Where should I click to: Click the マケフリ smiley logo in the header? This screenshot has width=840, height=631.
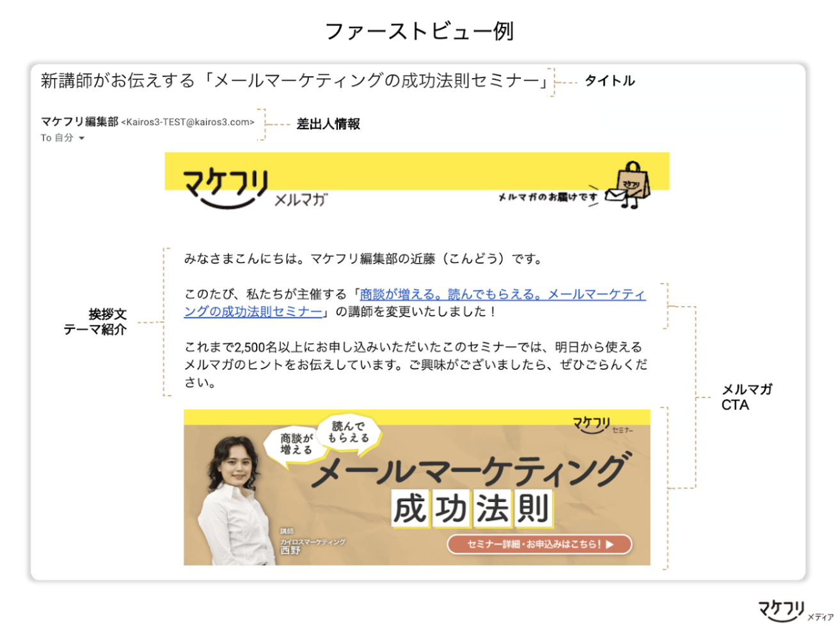(225, 189)
